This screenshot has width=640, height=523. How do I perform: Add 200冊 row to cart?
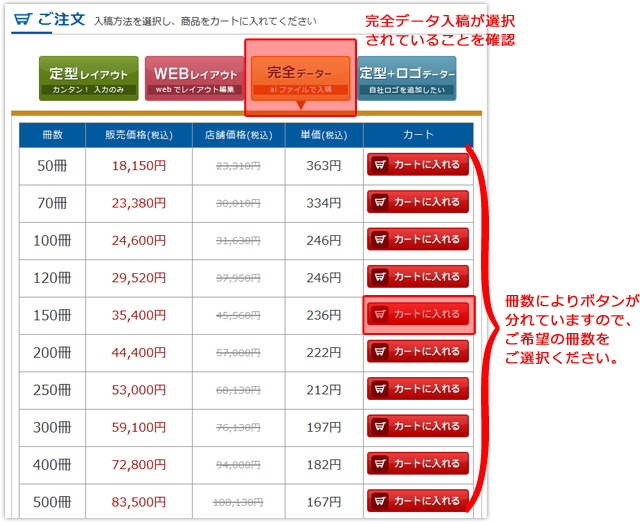click(x=418, y=352)
